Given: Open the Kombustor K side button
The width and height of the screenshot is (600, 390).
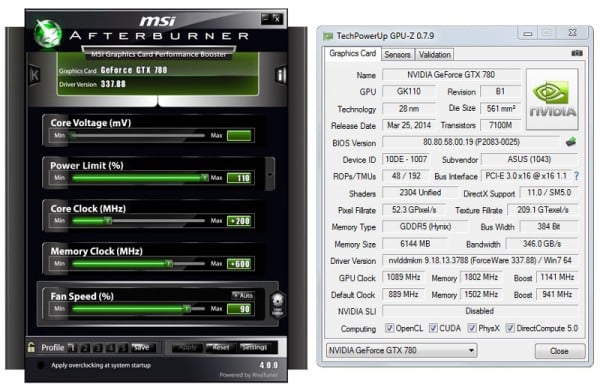Looking at the screenshot, I should pyautogui.click(x=34, y=75).
